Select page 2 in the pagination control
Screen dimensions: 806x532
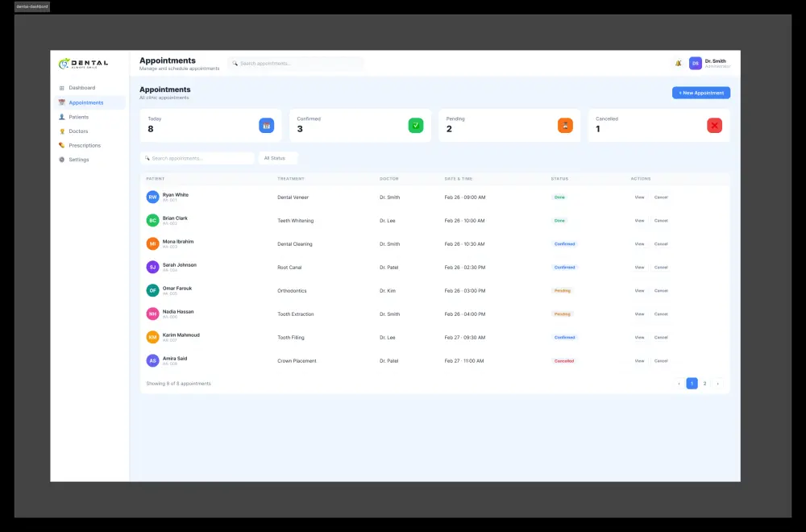pyautogui.click(x=704, y=384)
